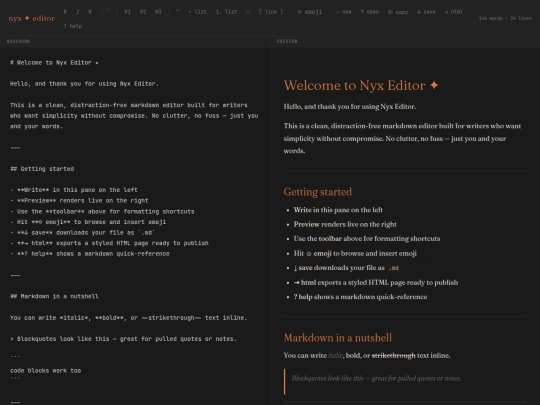Open the emoji picker
This screenshot has height=405, width=540.
coord(310,12)
